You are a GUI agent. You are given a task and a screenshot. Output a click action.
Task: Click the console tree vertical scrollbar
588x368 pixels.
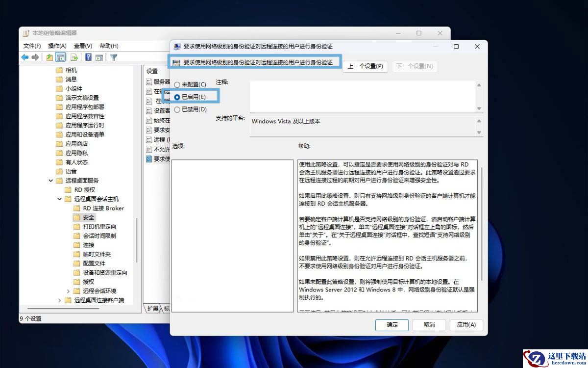tap(137, 240)
